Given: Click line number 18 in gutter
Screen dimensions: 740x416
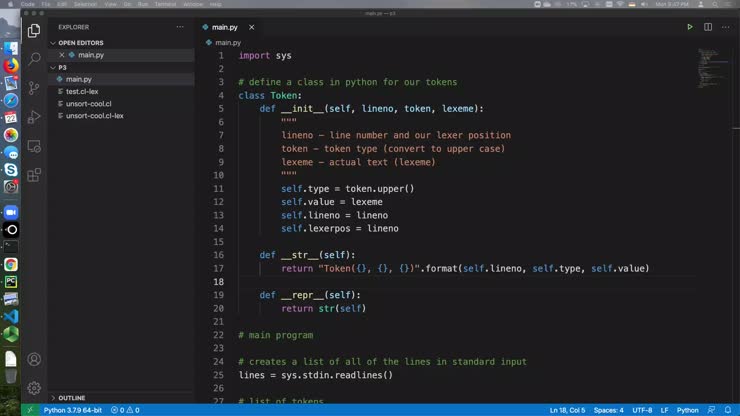Looking at the screenshot, I should [x=219, y=282].
